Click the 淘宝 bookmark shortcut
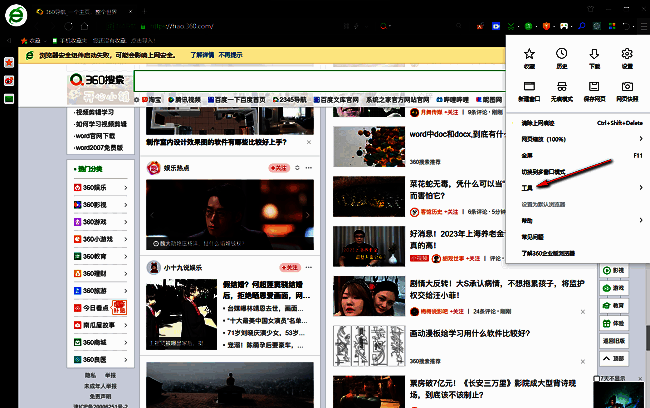The height and width of the screenshot is (408, 650). pyautogui.click(x=155, y=100)
